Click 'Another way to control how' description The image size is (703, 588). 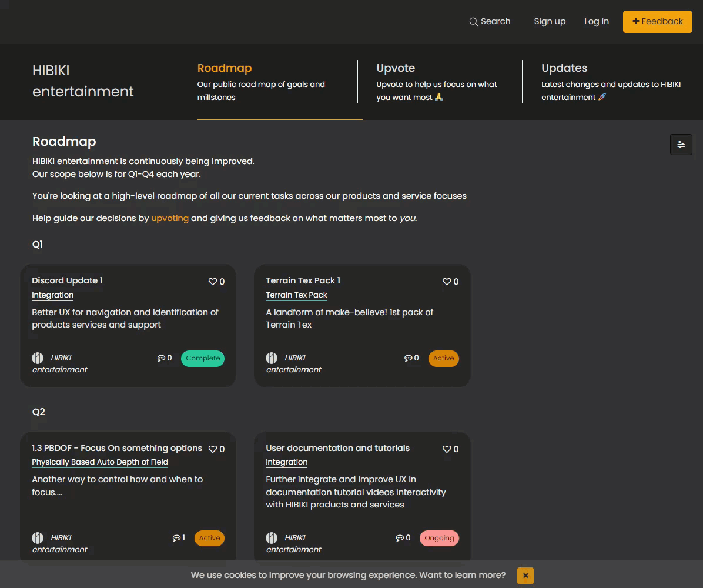118,486
